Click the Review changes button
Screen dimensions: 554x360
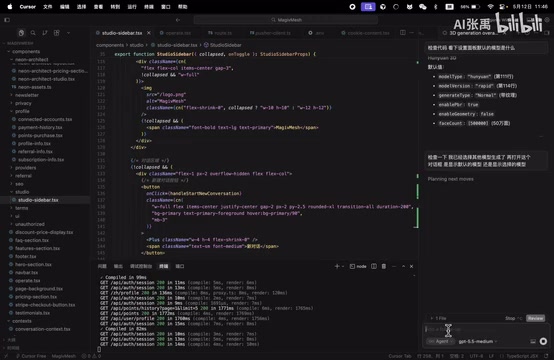(535, 318)
